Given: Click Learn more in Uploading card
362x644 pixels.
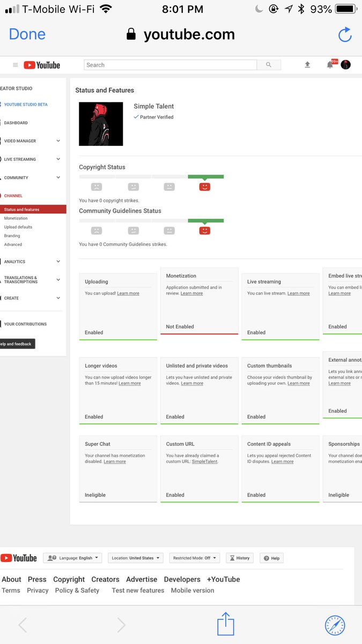Looking at the screenshot, I should pos(128,294).
